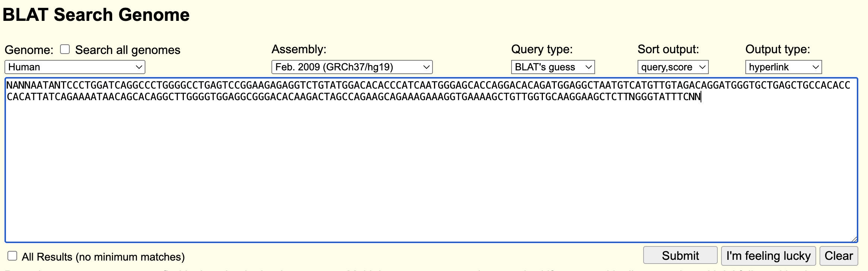868x271 pixels.
Task: Click the I'm feeling lucky button
Action: point(768,256)
